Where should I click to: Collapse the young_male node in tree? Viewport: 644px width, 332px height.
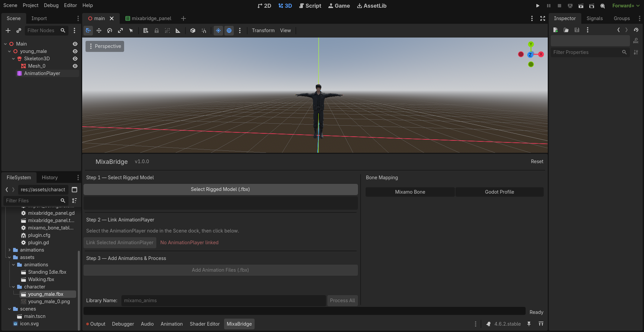[x=9, y=51]
